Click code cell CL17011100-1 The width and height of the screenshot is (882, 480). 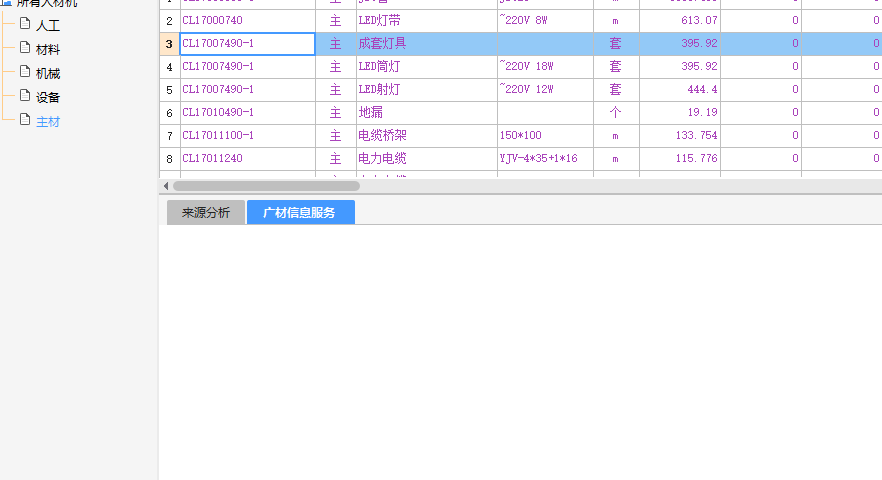[248, 136]
